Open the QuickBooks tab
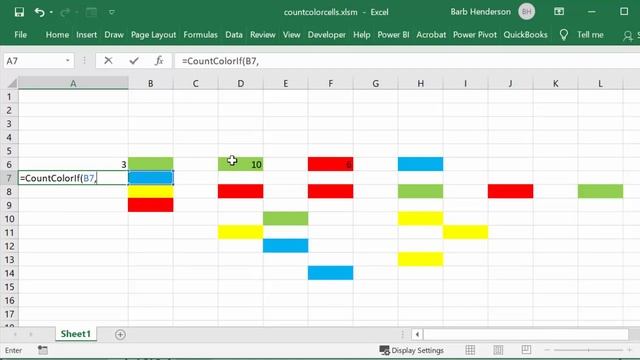Screen dimensions: 640x360 pyautogui.click(x=525, y=35)
